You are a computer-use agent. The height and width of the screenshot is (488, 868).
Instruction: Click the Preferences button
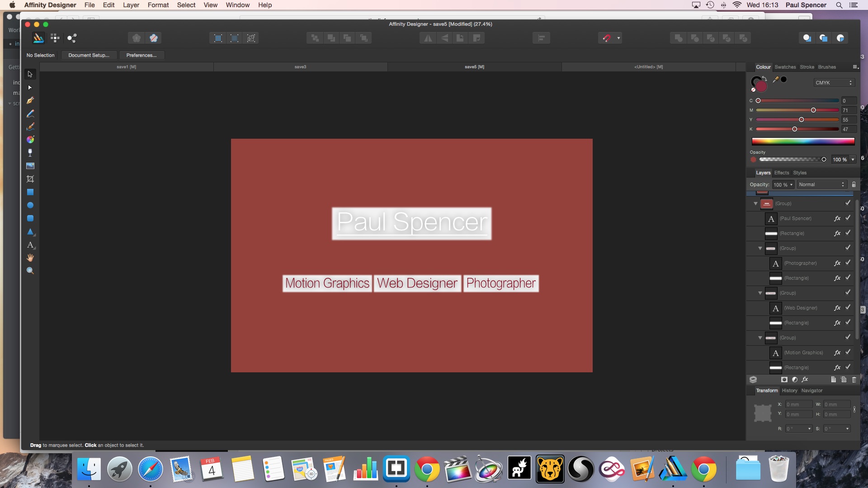(x=142, y=55)
